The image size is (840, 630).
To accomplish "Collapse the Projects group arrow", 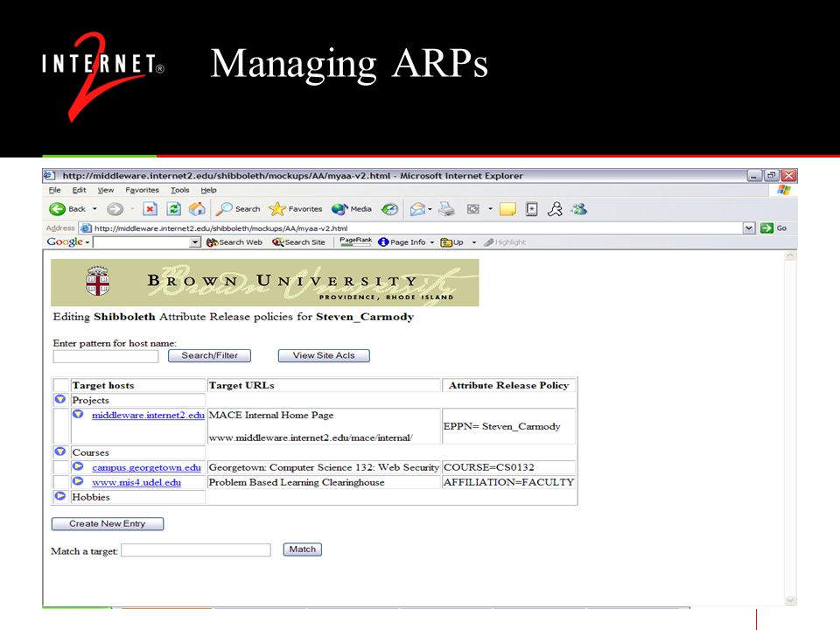I will 60,399.
